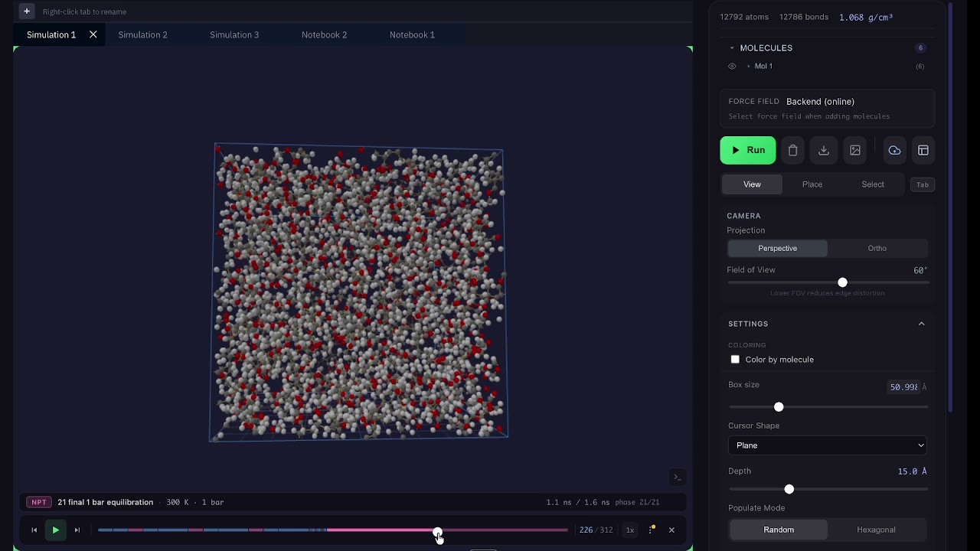Open the console icon in viewport corner
Screen dimensions: 980x551
click(677, 478)
